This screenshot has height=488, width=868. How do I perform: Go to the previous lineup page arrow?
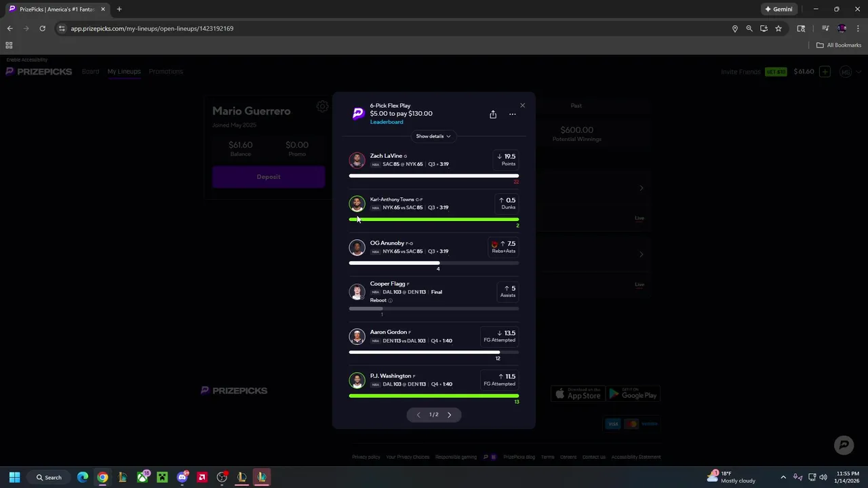418,415
